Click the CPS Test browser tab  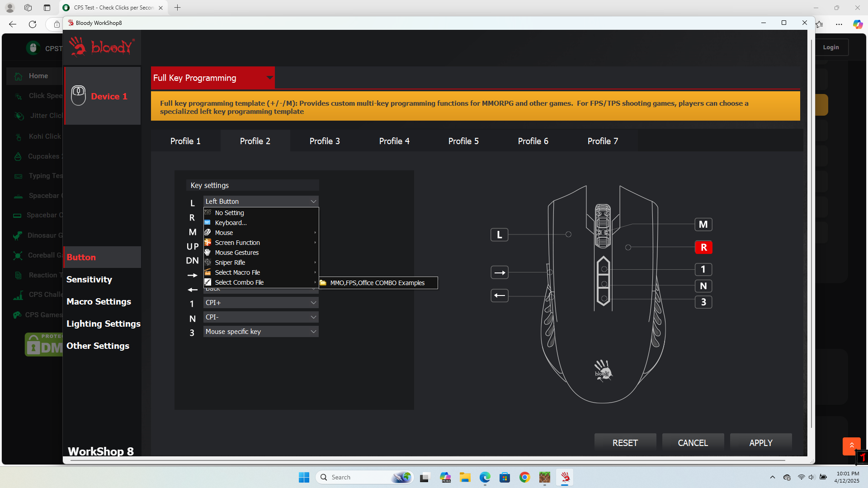113,8
